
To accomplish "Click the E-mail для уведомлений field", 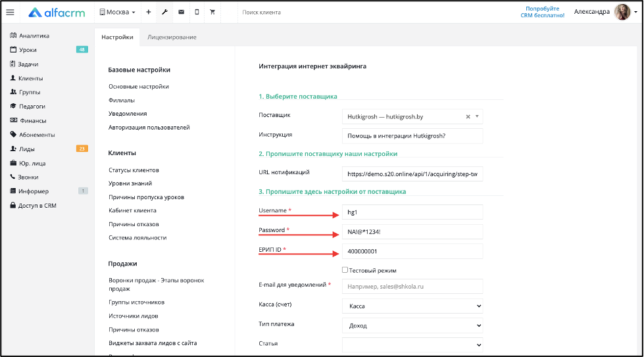I will tap(412, 287).
